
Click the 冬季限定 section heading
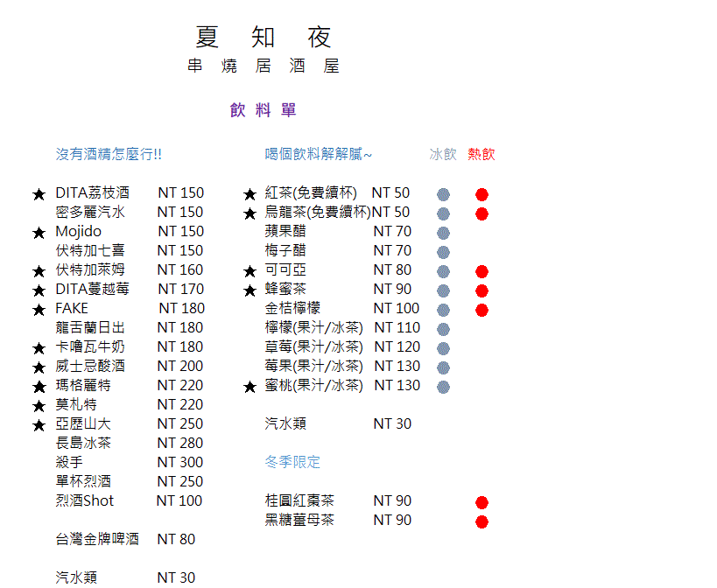coord(292,462)
